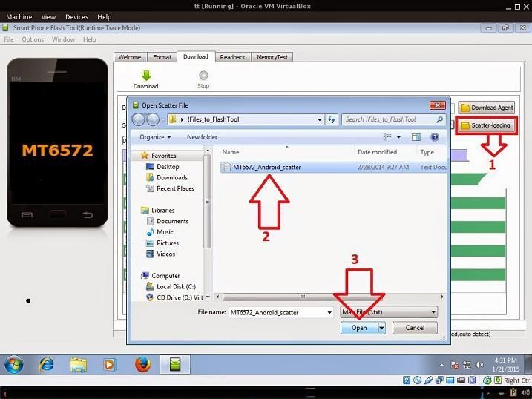Open the Flash Tool Window menu
The height and width of the screenshot is (399, 532).
pos(63,39)
